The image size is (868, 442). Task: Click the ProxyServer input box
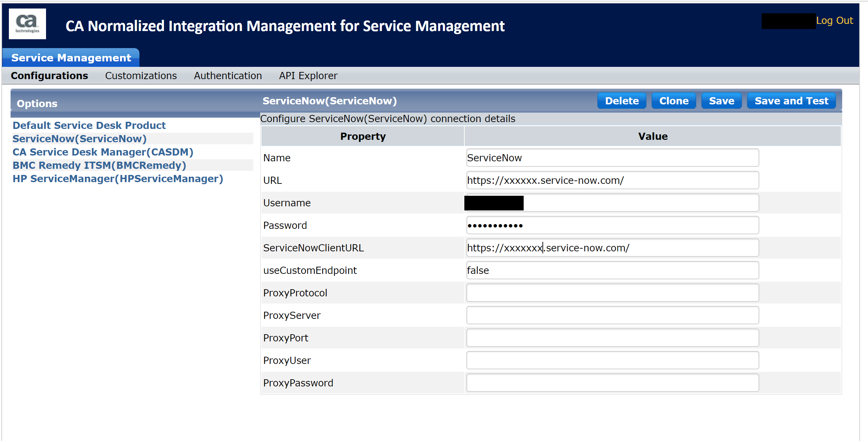click(612, 315)
